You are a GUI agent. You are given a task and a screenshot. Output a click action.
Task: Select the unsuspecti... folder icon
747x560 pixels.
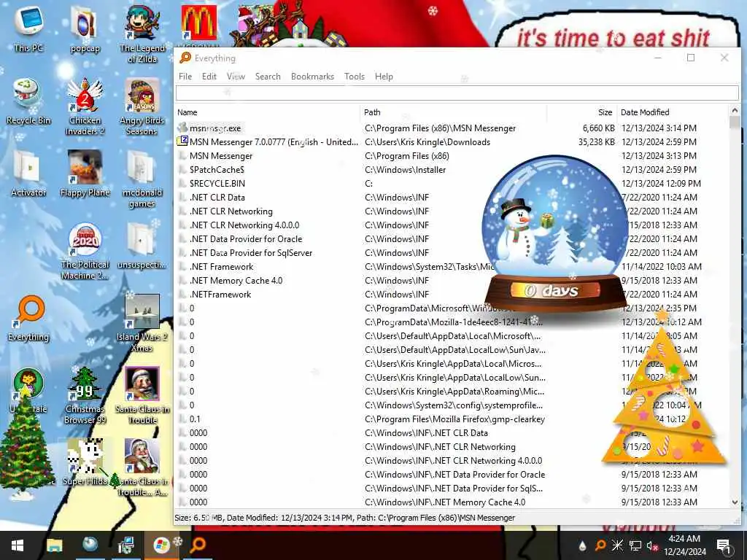(x=142, y=246)
